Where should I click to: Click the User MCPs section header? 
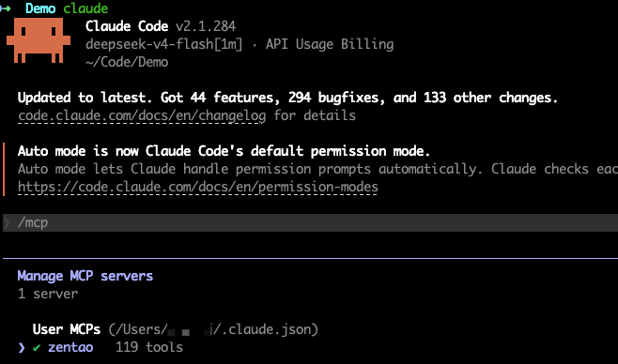(66, 329)
